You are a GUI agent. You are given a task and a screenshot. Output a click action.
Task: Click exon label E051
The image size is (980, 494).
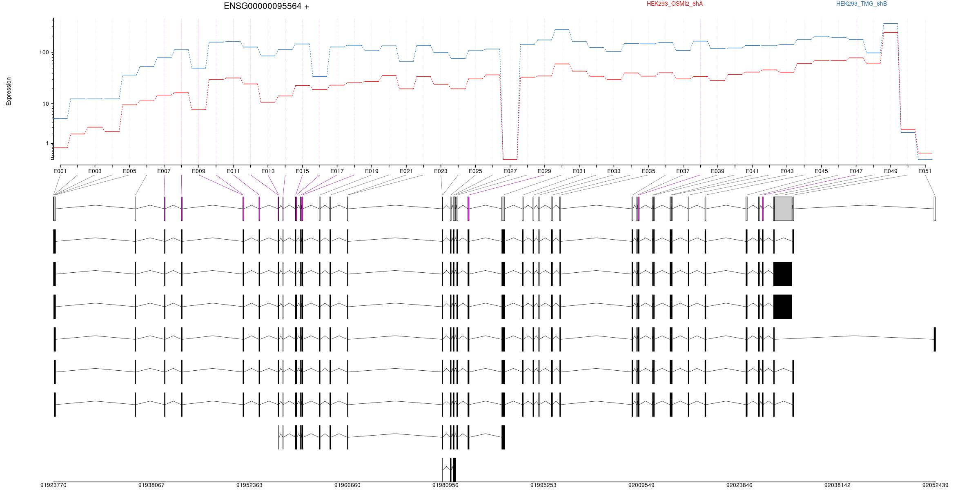click(925, 171)
